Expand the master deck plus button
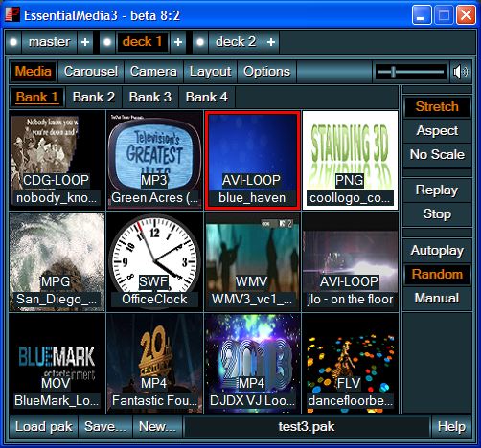481x448 pixels. click(85, 42)
